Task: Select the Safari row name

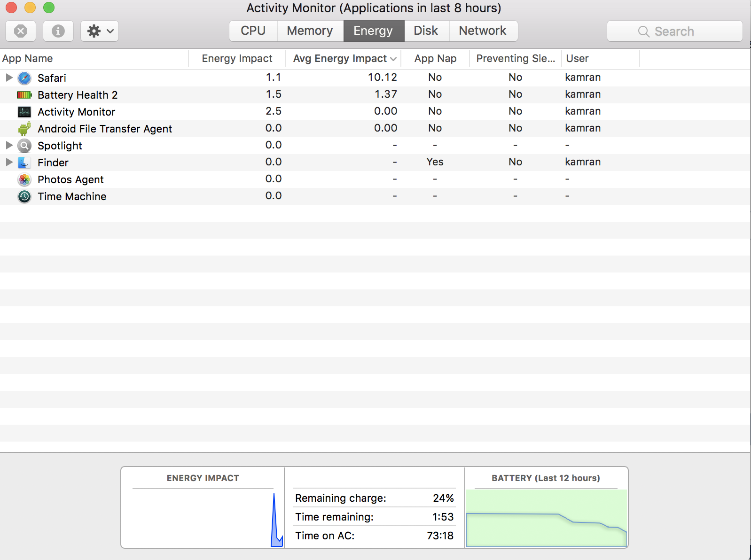Action: [x=52, y=78]
